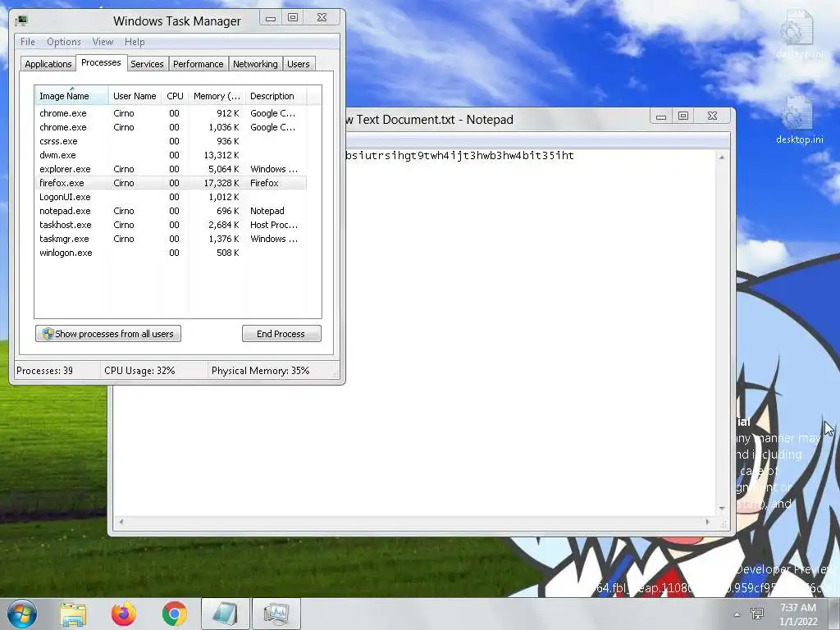Close the Notepad window

[x=713, y=116]
